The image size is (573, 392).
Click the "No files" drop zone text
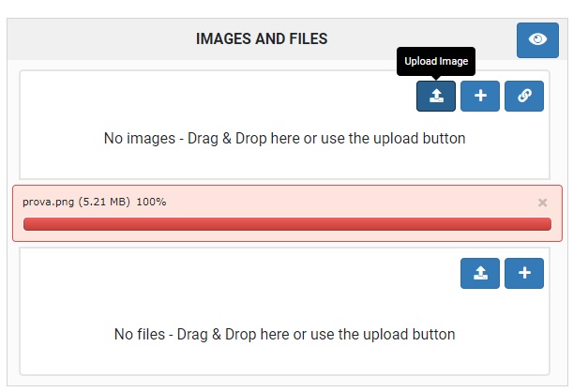(284, 334)
